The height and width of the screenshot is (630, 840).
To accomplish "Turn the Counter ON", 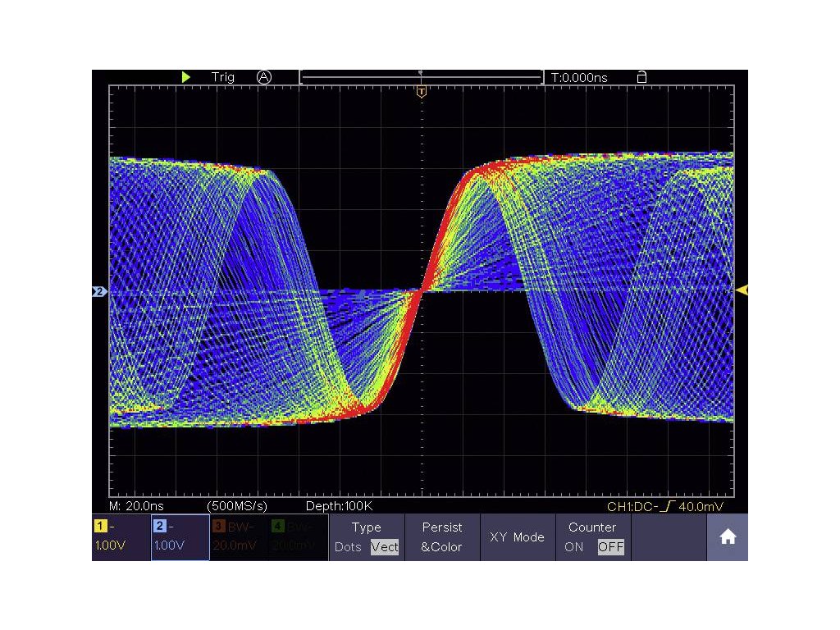I will (576, 547).
